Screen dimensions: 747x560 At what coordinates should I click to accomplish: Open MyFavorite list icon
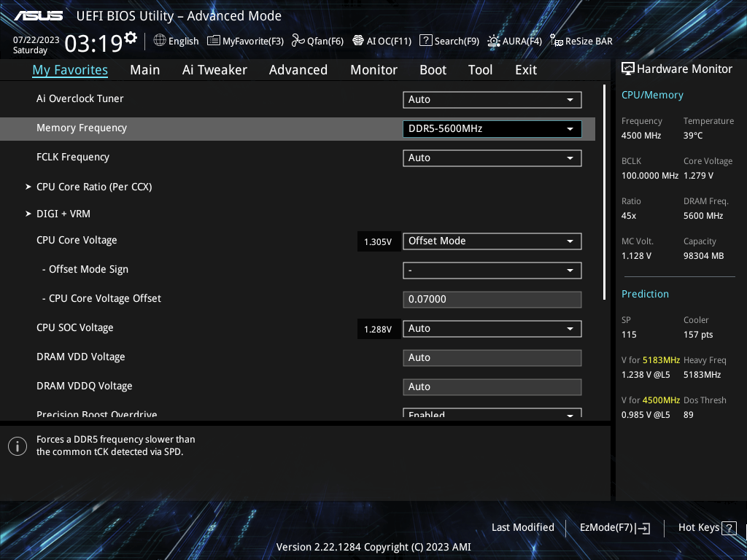[214, 41]
